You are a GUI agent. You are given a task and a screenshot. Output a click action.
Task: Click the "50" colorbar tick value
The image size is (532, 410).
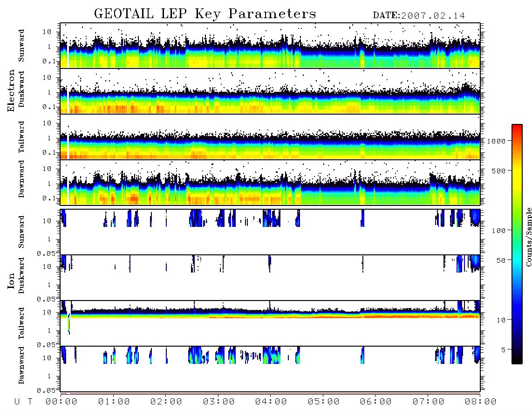(x=501, y=260)
